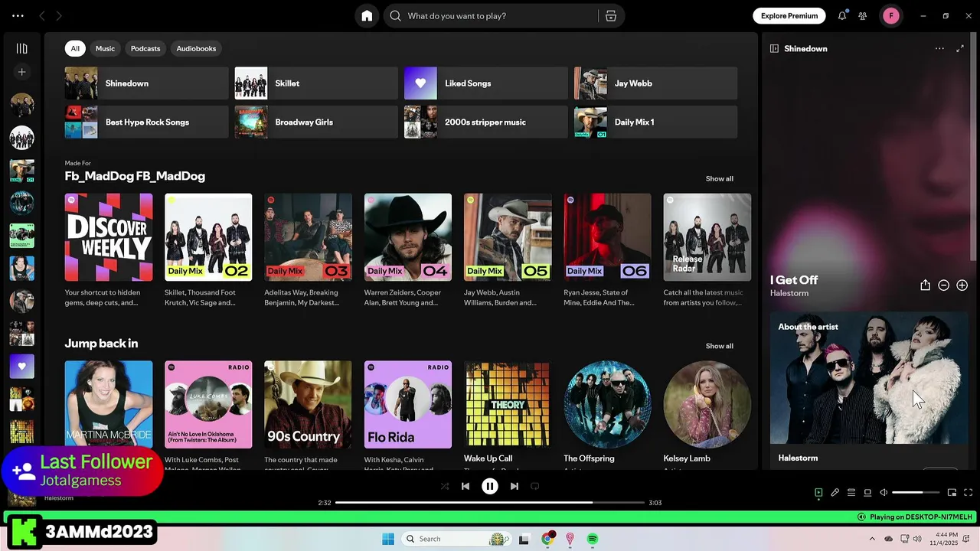Skip to previous track
Screen dimensions: 980x551
click(x=465, y=486)
